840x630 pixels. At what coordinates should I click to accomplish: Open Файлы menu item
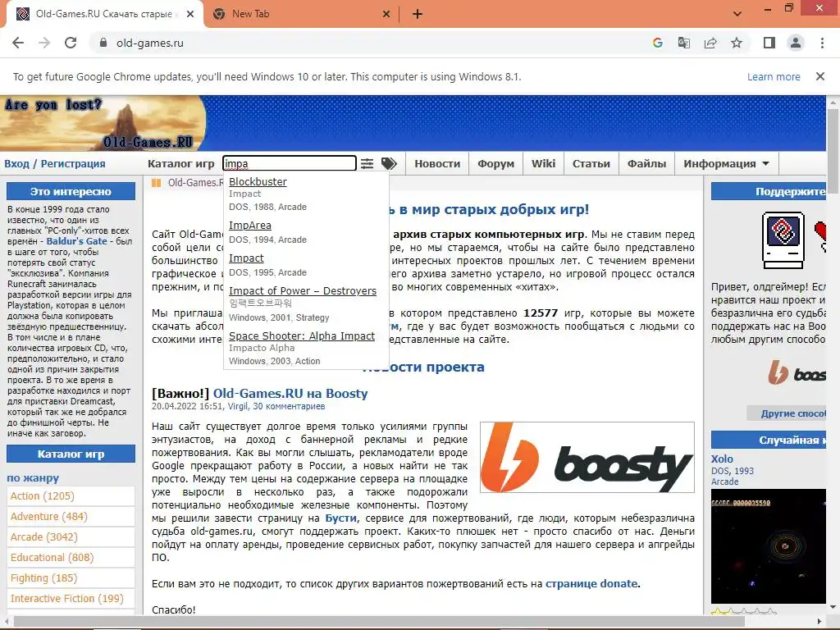[646, 163]
